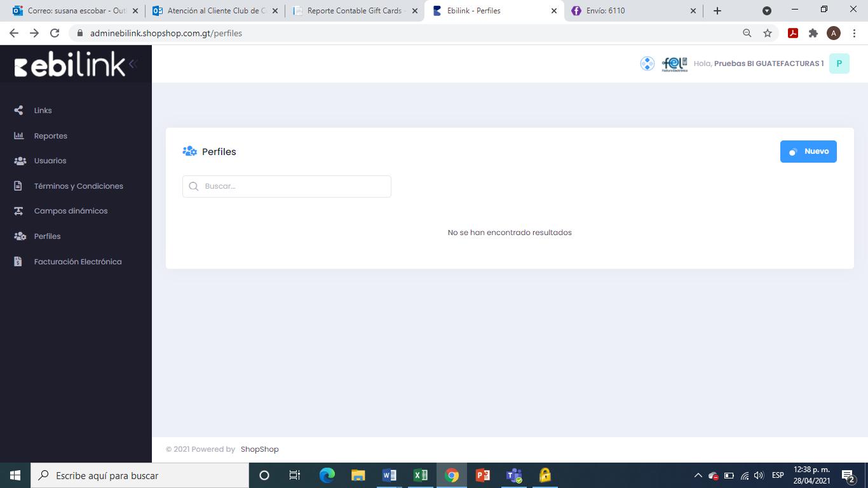Open Excel from the taskbar
Screen dimensions: 868x488
[x=421, y=475]
